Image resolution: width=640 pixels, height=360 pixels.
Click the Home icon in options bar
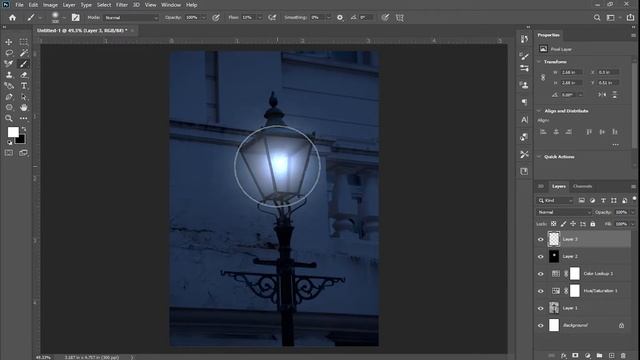pyautogui.click(x=12, y=18)
